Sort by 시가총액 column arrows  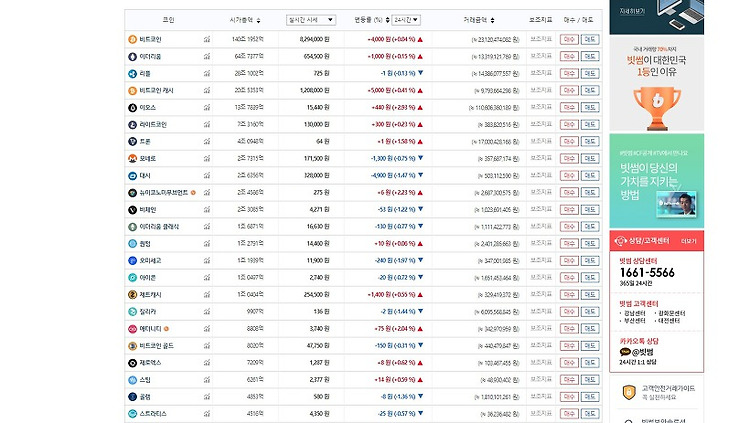pyautogui.click(x=258, y=20)
